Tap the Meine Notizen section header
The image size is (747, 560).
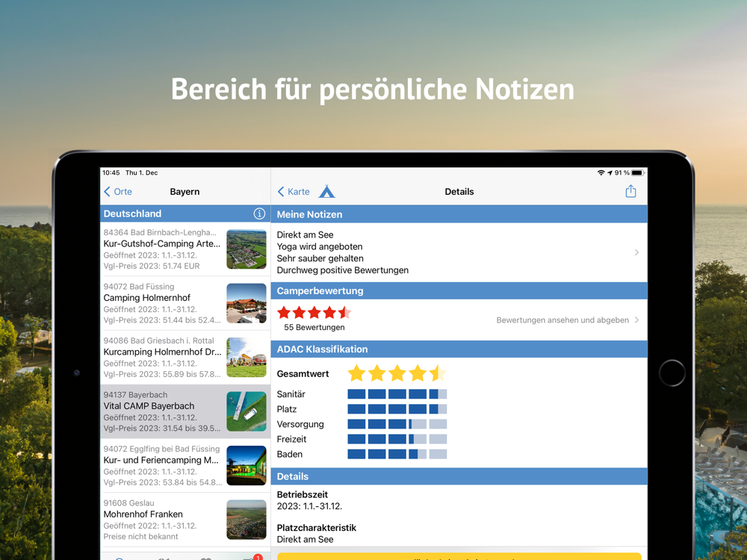[459, 214]
